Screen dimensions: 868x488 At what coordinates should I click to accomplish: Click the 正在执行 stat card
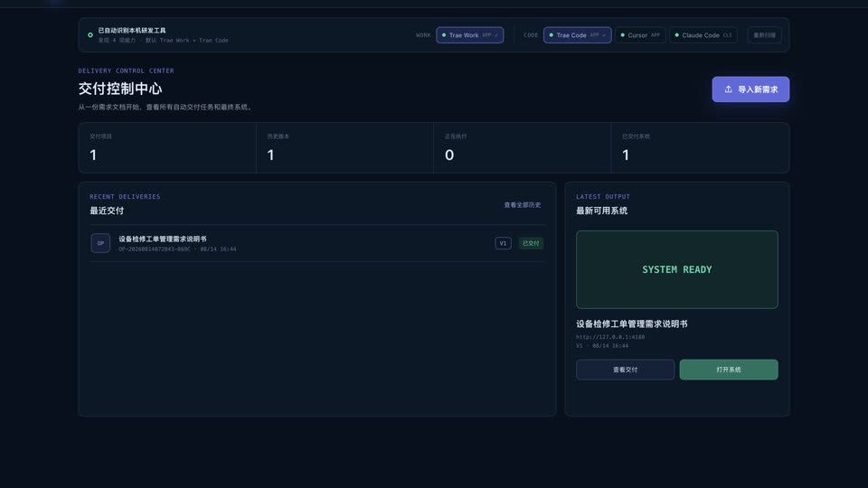pos(522,147)
